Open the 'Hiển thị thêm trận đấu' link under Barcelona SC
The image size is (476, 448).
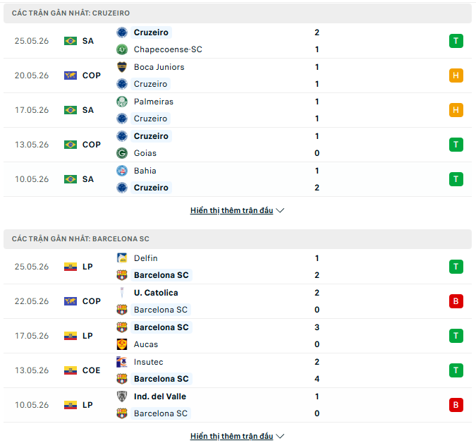pyautogui.click(x=231, y=436)
